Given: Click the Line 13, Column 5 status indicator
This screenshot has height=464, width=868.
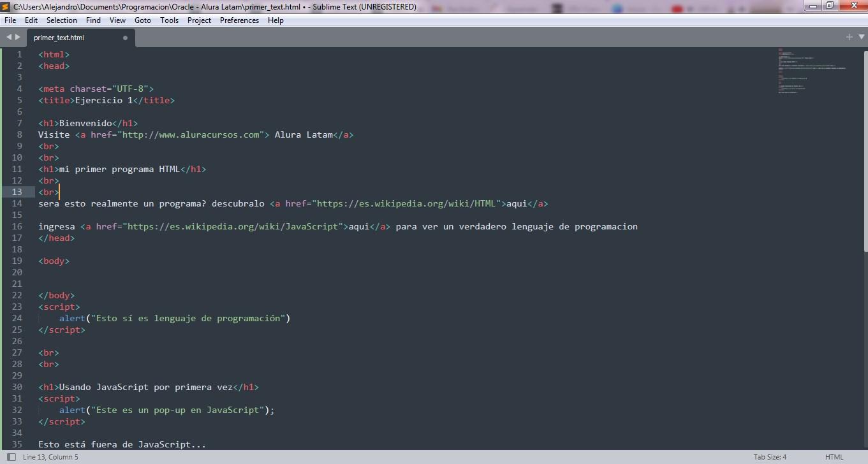Looking at the screenshot, I should tap(50, 457).
